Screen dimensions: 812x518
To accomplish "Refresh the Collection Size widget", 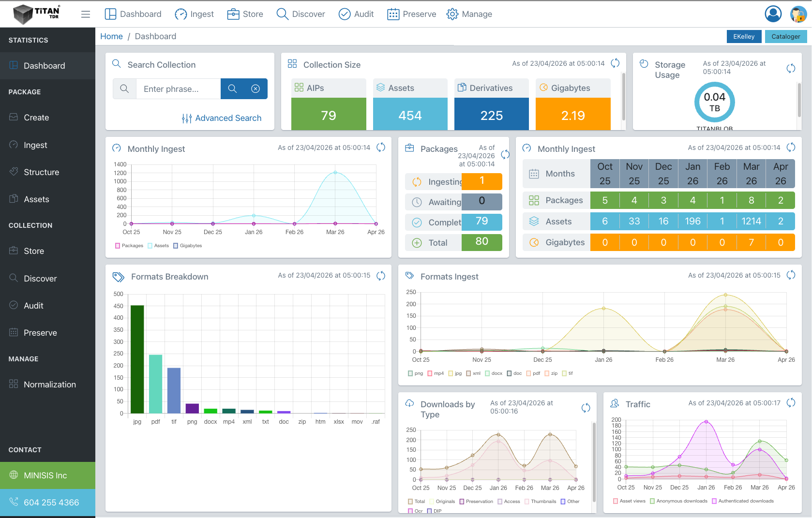I will pyautogui.click(x=615, y=63).
